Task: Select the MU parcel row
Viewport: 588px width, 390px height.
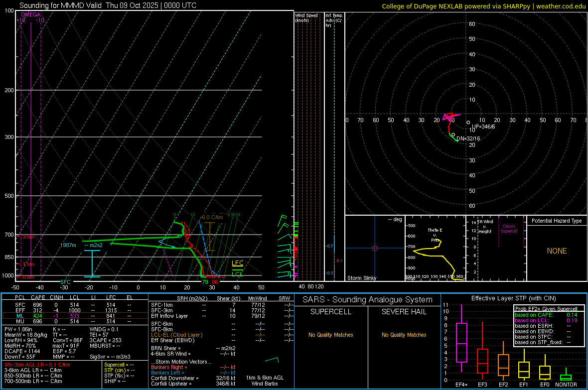Action: point(74,321)
